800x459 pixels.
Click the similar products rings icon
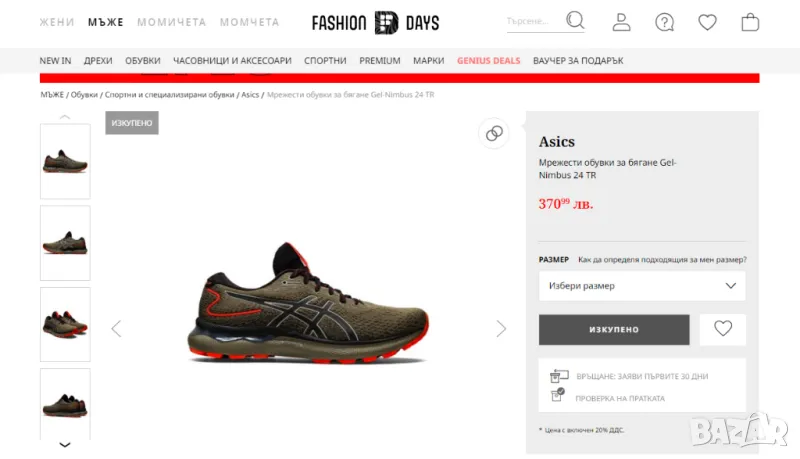(494, 134)
